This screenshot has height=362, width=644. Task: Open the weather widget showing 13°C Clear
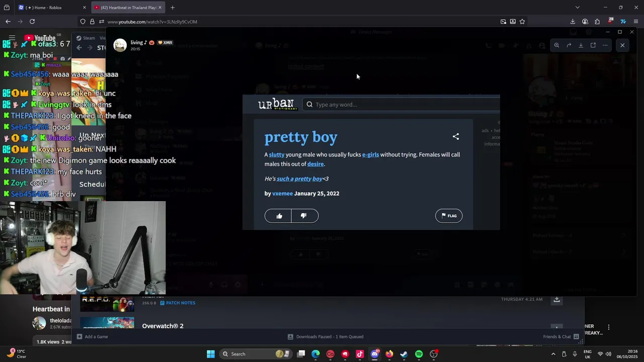tap(16, 354)
